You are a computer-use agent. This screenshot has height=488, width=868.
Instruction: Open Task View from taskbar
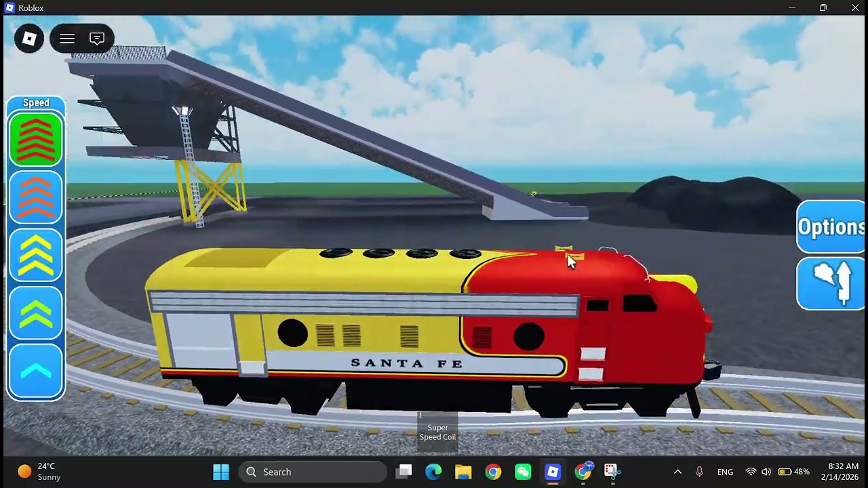[404, 472]
